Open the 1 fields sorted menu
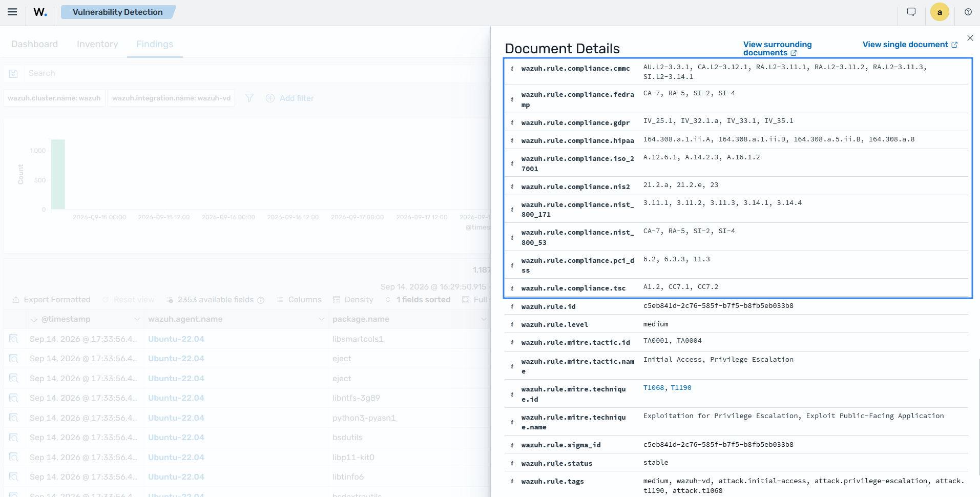This screenshot has height=497, width=980. point(418,300)
